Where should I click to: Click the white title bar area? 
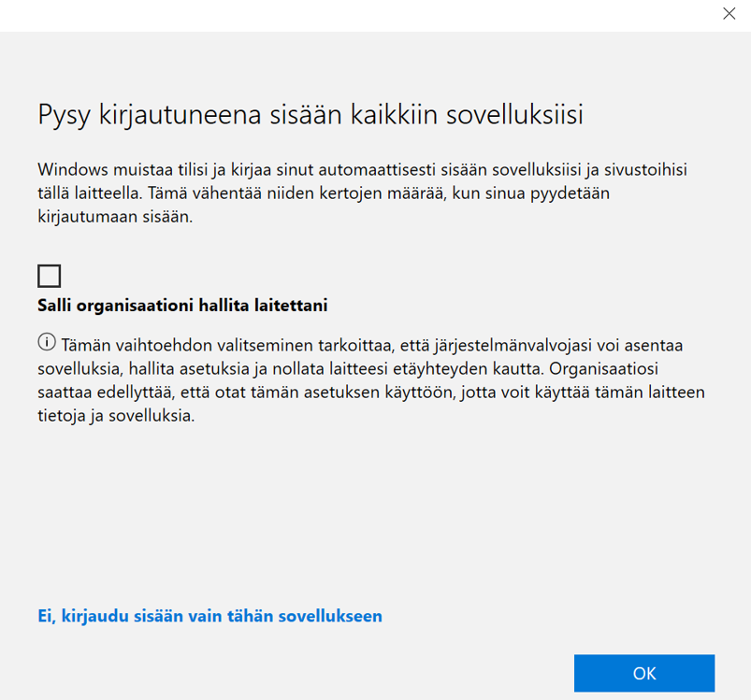coord(355,14)
